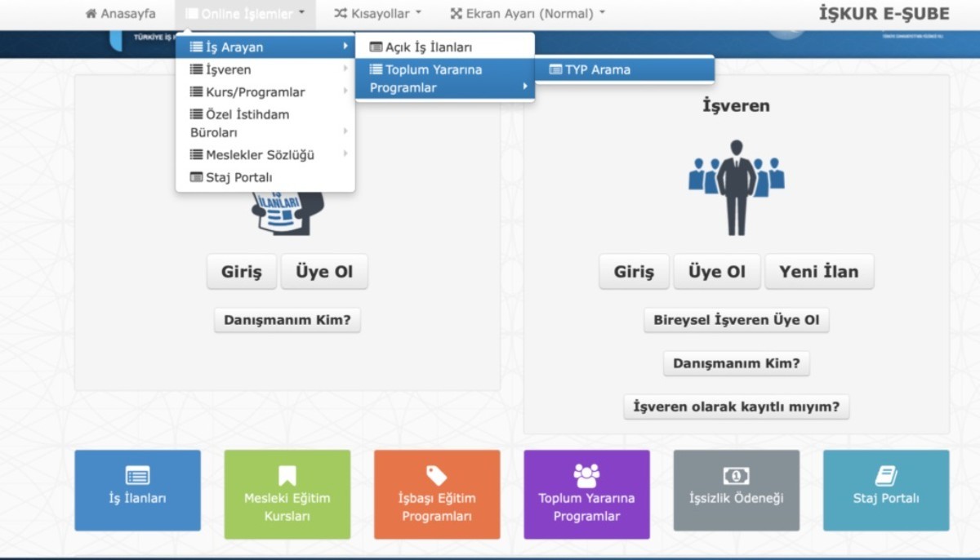Open Meslekler Sözlüğü submenu
Viewport: 980px width, 560px height.
(x=265, y=154)
